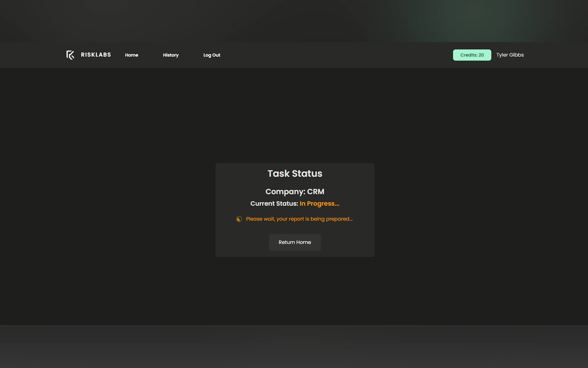
Task: Click the gray footer area at bottom
Action: point(294,347)
